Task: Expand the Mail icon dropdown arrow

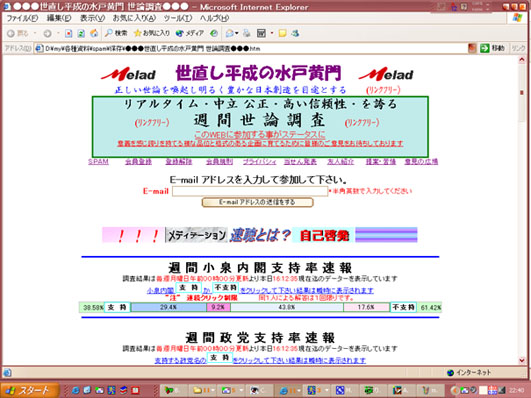Action: [x=237, y=33]
